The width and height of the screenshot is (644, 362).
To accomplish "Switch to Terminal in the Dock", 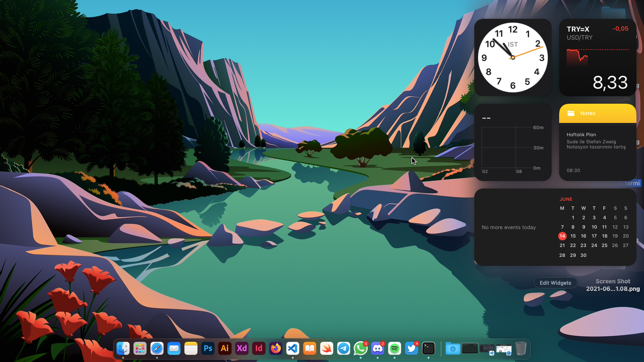I will tap(429, 348).
